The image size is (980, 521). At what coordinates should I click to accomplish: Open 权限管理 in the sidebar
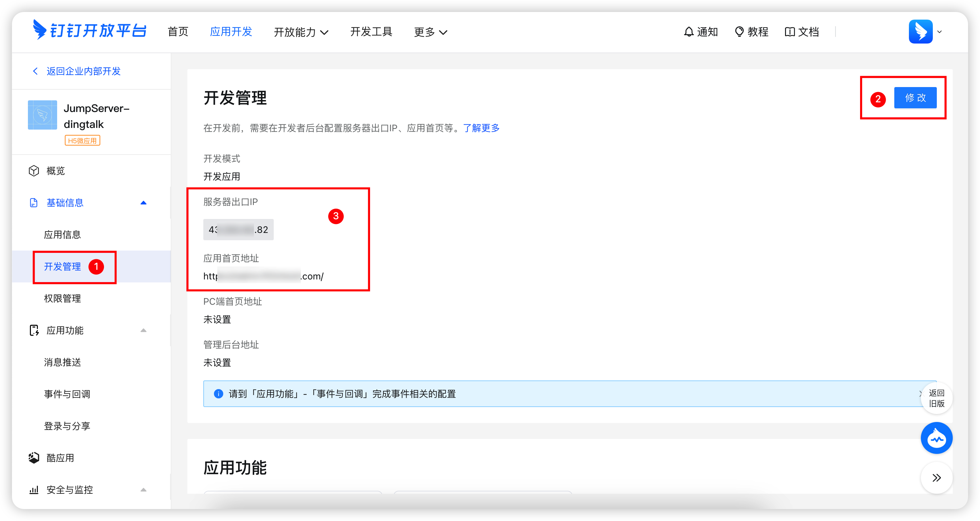click(x=62, y=298)
